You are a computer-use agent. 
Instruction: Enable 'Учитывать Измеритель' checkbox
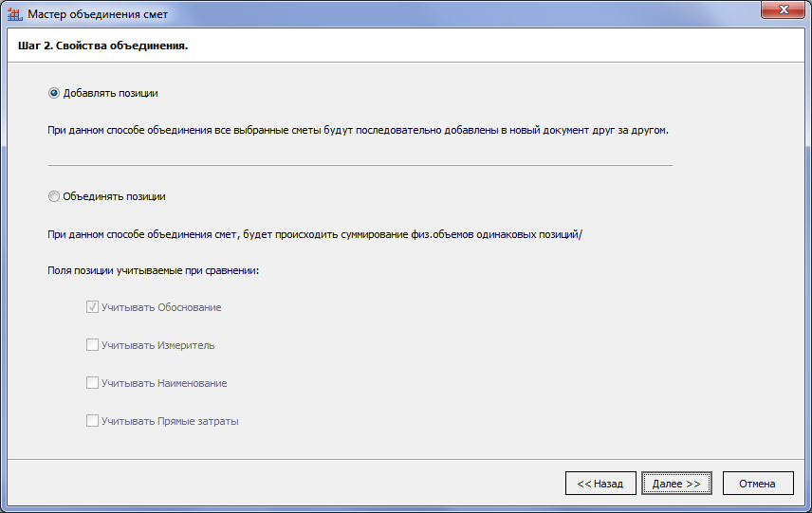[92, 345]
